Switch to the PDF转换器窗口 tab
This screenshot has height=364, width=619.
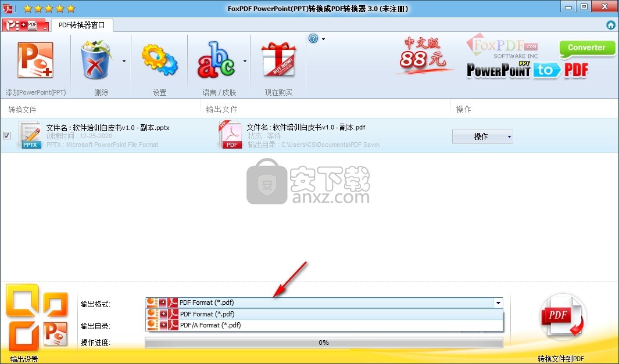(82, 25)
